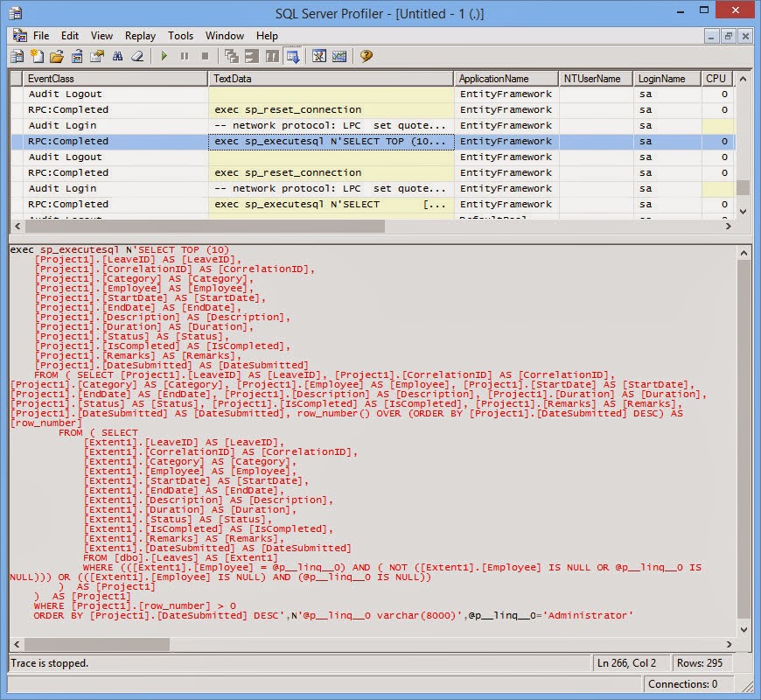Open the Help menu
Screen dimensions: 761x700
point(267,36)
